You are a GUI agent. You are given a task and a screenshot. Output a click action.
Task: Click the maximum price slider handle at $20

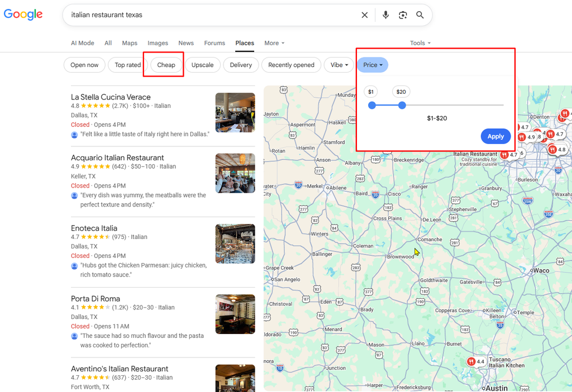402,106
